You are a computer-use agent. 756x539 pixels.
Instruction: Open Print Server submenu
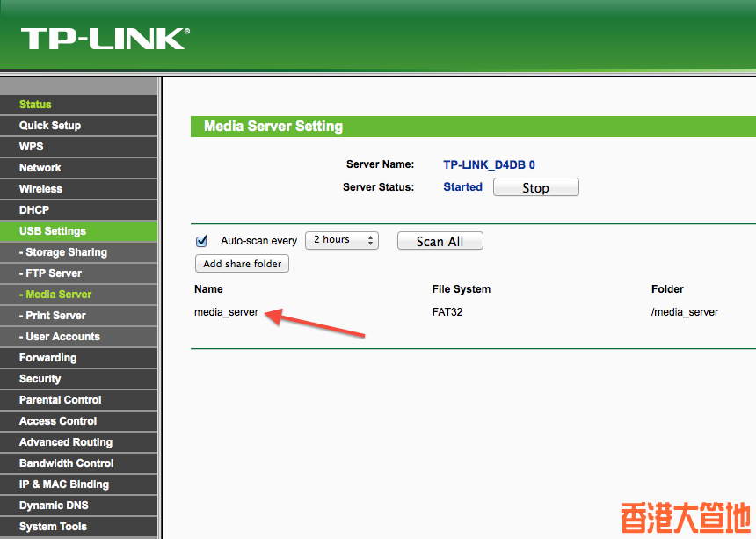click(x=78, y=316)
